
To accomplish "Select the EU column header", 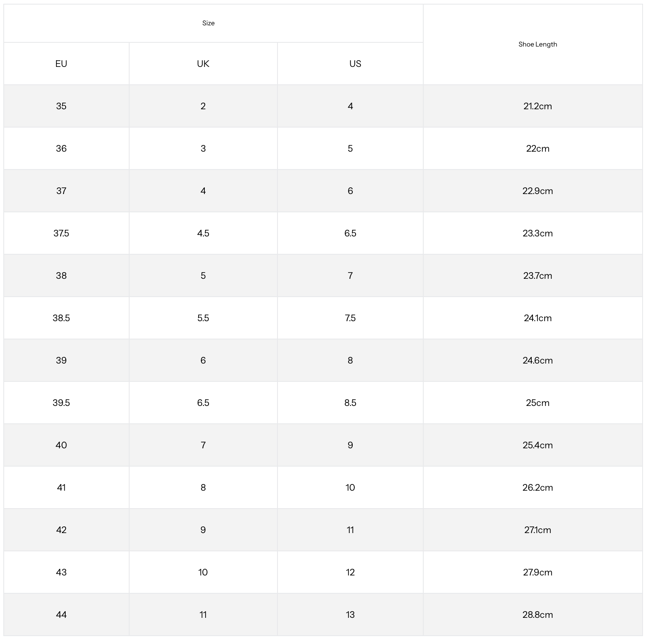I will [61, 64].
